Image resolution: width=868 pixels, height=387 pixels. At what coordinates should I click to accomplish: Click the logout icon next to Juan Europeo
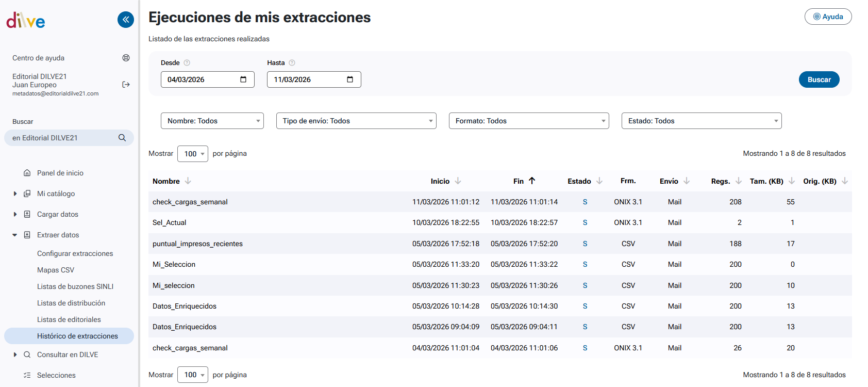(126, 85)
